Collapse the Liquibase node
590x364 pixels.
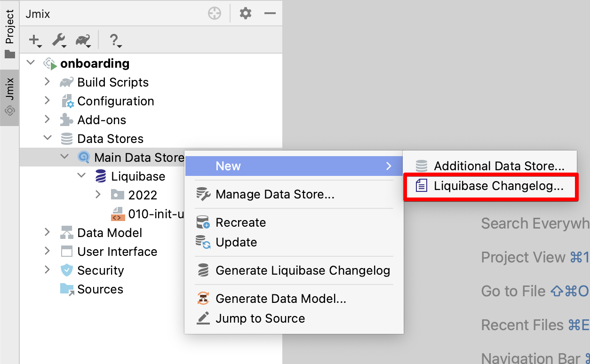coord(82,175)
